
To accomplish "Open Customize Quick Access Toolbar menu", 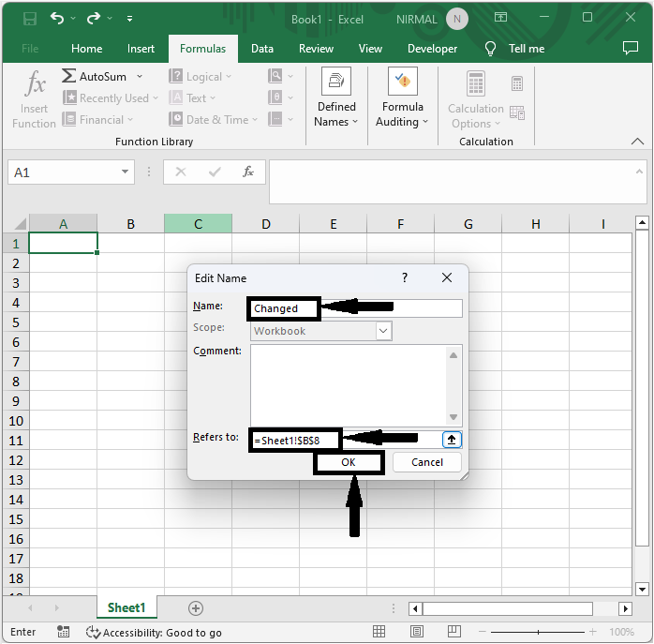I will pos(129,19).
